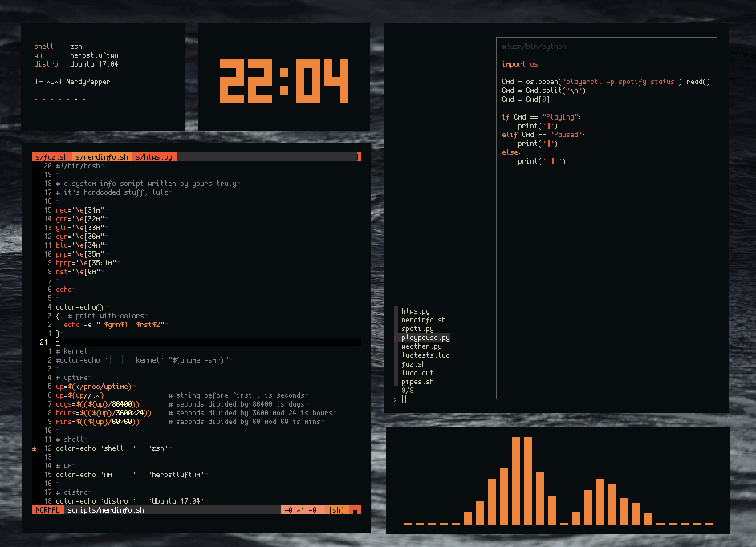Click the elif Cmd == 'Paused' line
Viewport: 756px width, 547px height.
coord(543,135)
